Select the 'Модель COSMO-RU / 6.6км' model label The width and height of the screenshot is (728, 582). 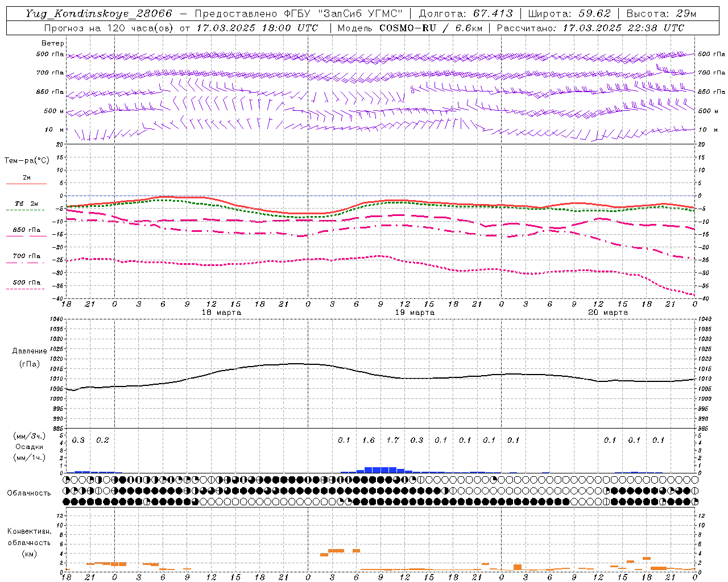tap(410, 28)
